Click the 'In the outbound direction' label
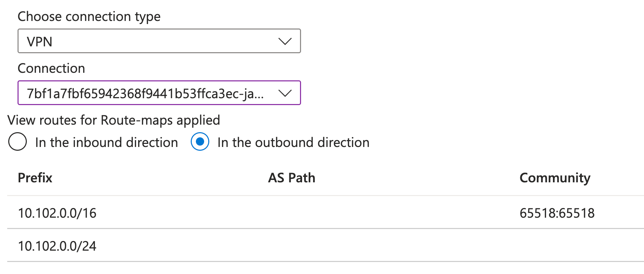Screen dimensions: 644x274 [293, 142]
